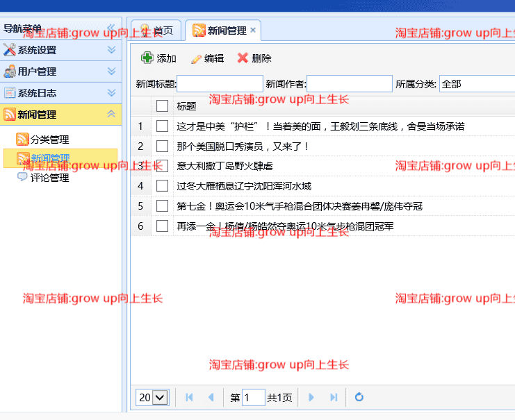Click the 添加 button label

[x=167, y=58]
